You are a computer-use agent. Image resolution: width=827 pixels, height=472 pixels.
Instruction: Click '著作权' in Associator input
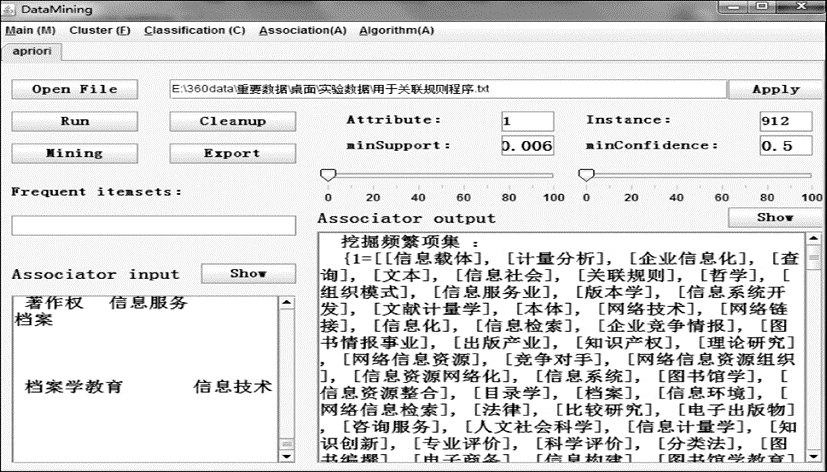(54, 303)
